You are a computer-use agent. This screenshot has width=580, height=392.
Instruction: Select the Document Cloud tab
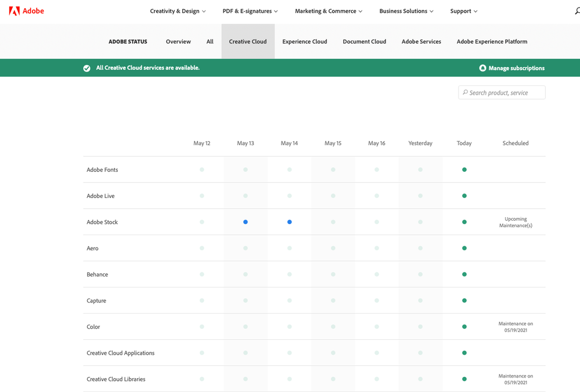(x=364, y=42)
